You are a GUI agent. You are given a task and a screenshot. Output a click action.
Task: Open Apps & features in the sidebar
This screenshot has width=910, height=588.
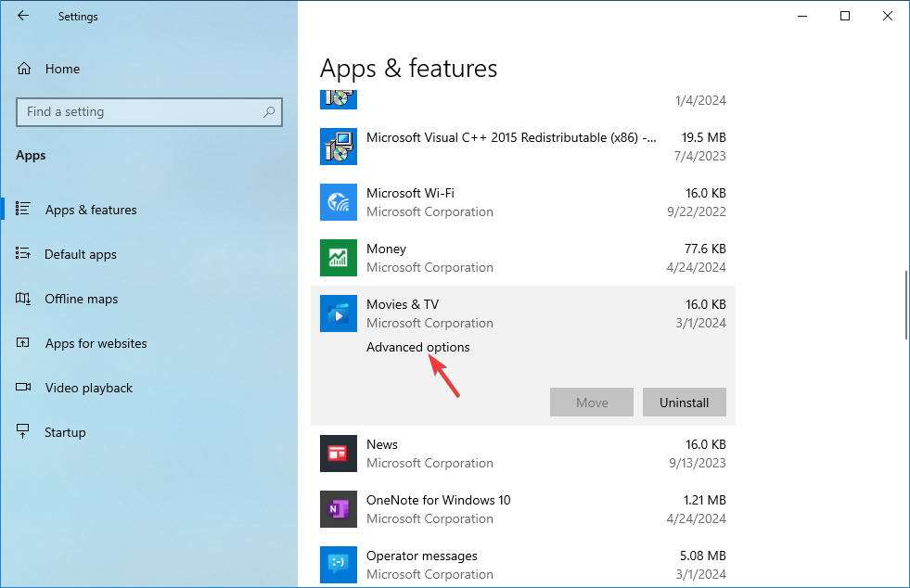tap(91, 210)
